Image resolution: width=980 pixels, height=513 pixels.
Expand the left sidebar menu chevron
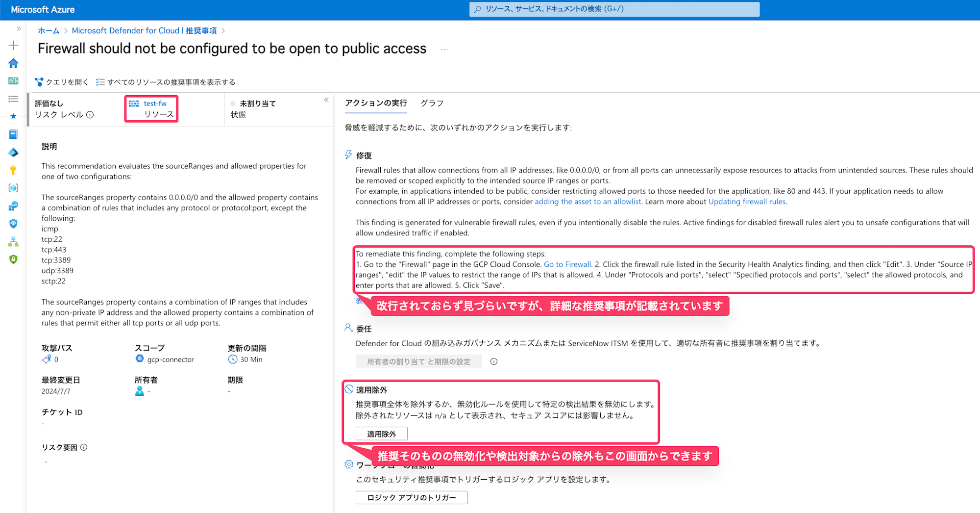(19, 28)
